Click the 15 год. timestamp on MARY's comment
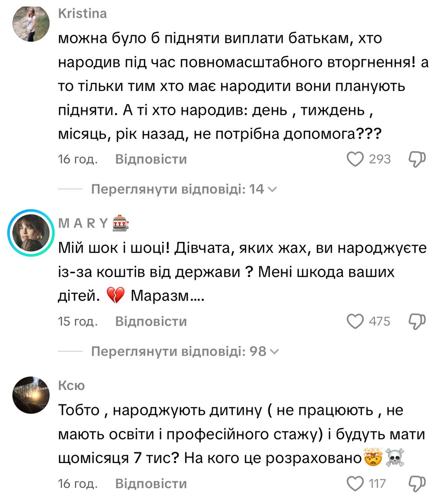This screenshot has height=504, width=442. (78, 322)
